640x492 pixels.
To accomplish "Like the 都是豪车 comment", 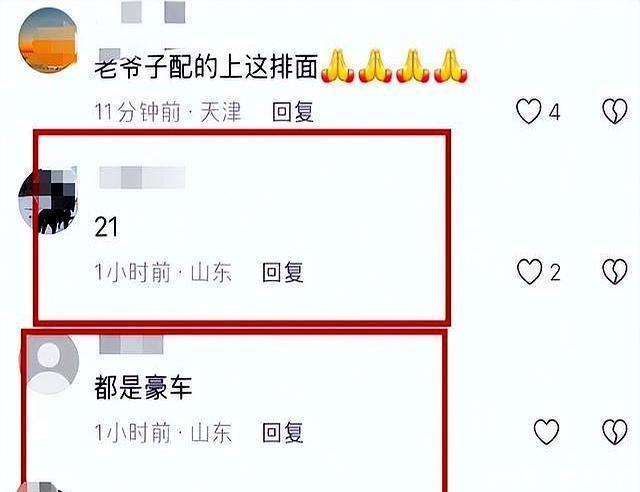I will [x=546, y=432].
